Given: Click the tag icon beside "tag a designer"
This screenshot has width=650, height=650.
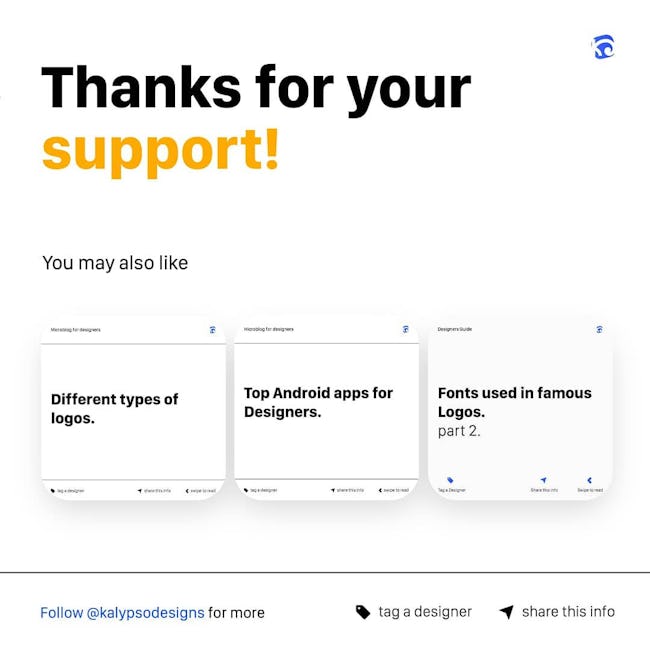Looking at the screenshot, I should [x=363, y=612].
